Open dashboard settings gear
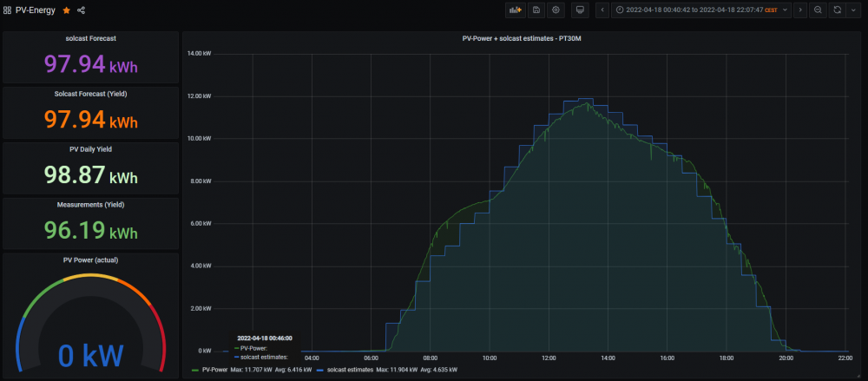This screenshot has width=868, height=381. coord(556,10)
